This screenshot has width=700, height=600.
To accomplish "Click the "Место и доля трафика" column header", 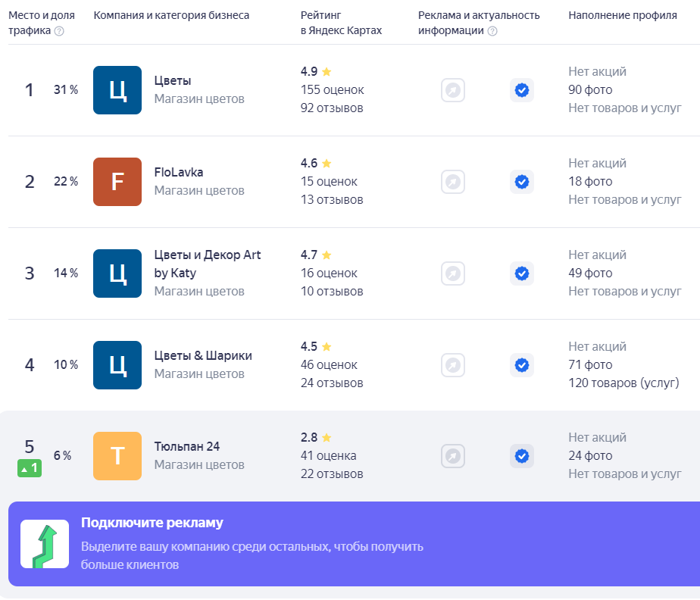I will click(x=42, y=23).
